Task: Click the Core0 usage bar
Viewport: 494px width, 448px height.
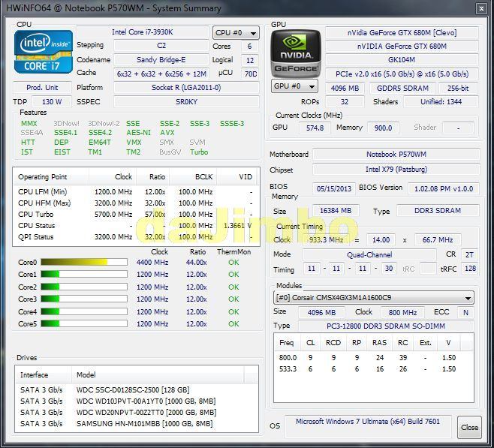Action: (x=84, y=262)
